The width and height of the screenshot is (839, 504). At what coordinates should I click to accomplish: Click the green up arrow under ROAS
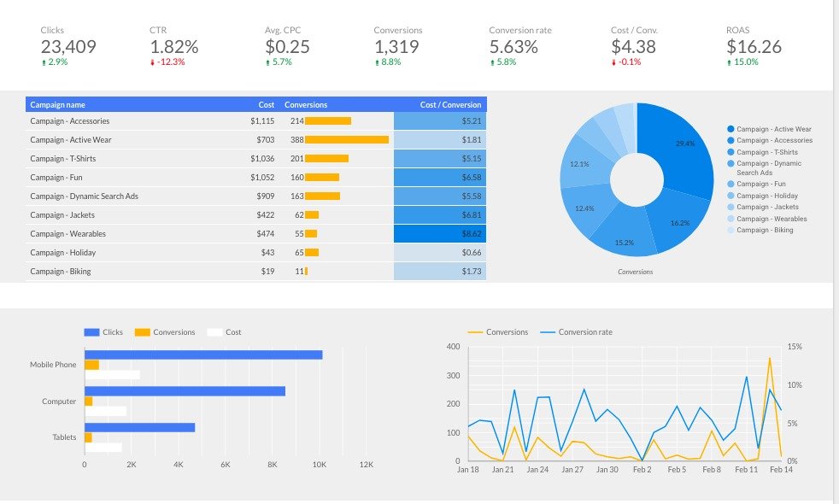tap(730, 62)
